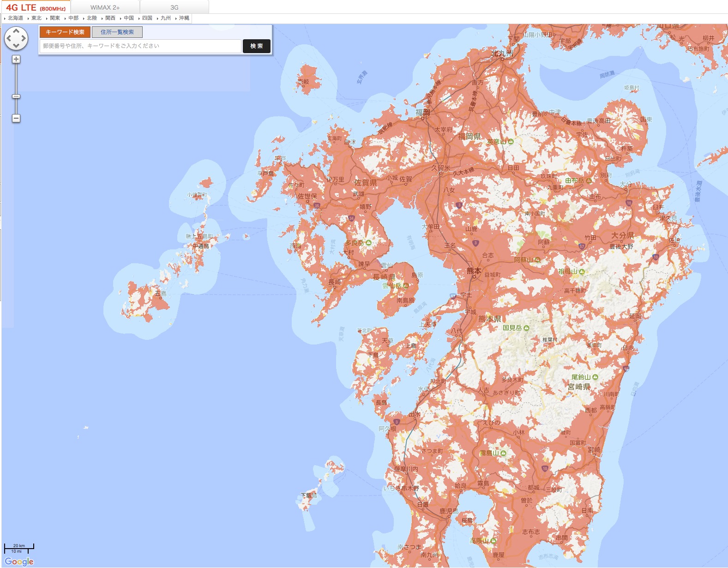Screen dimensions: 728x568
Task: Click the zoom slider handle
Action: coord(16,96)
